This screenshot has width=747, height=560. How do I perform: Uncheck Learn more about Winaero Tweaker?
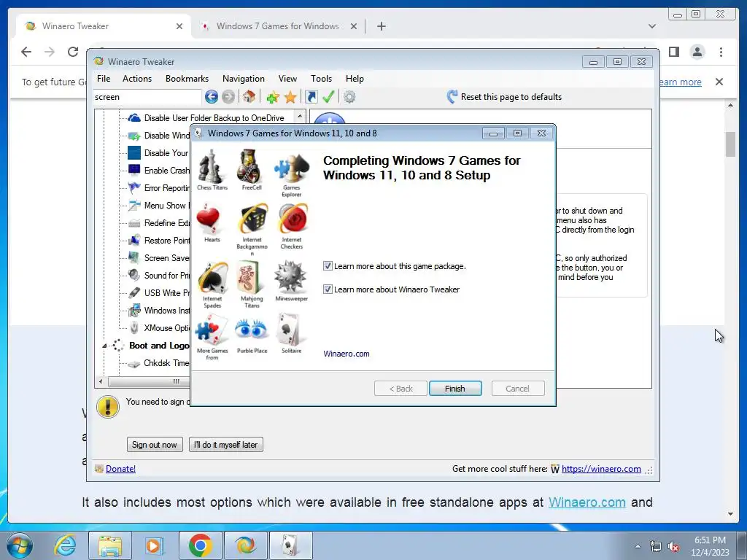(328, 289)
